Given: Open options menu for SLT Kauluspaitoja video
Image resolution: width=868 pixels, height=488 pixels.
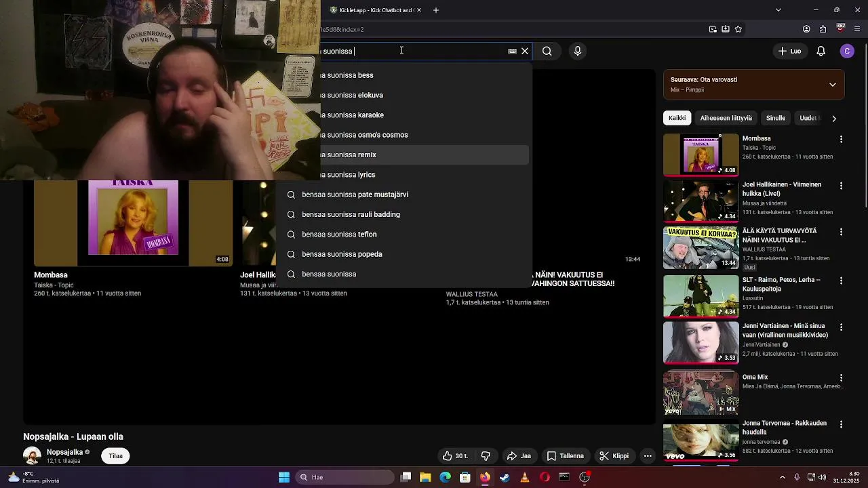Looking at the screenshot, I should 841,281.
